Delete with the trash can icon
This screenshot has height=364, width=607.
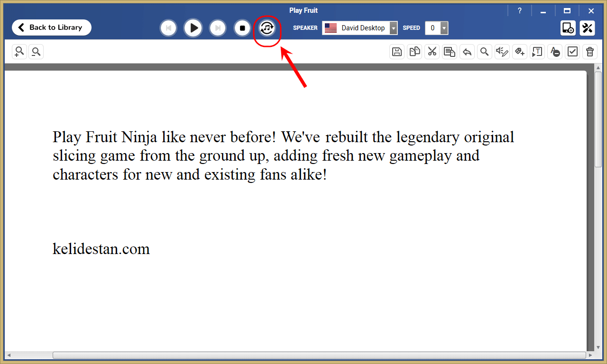point(590,52)
